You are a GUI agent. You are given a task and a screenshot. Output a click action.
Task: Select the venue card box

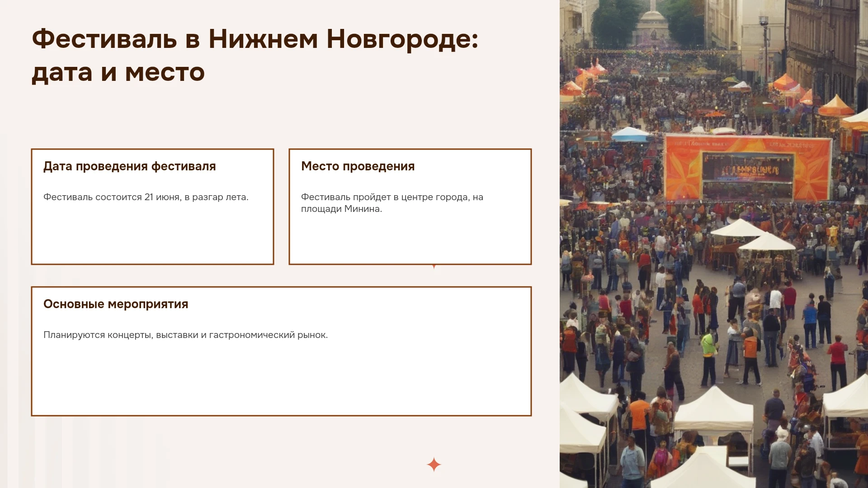point(410,206)
